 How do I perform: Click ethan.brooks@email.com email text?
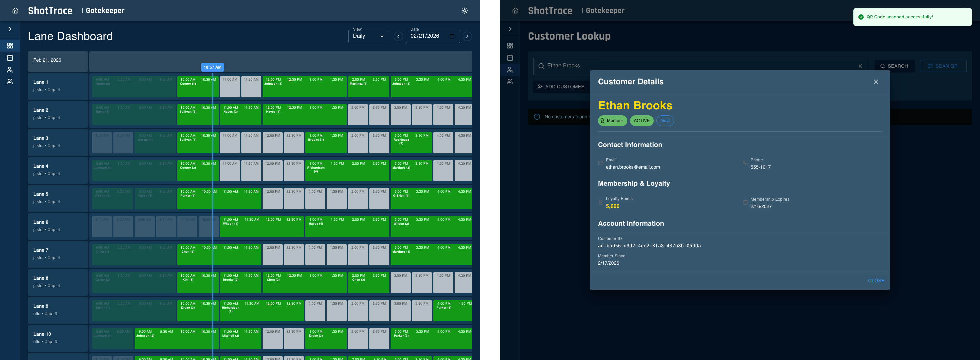coord(633,167)
